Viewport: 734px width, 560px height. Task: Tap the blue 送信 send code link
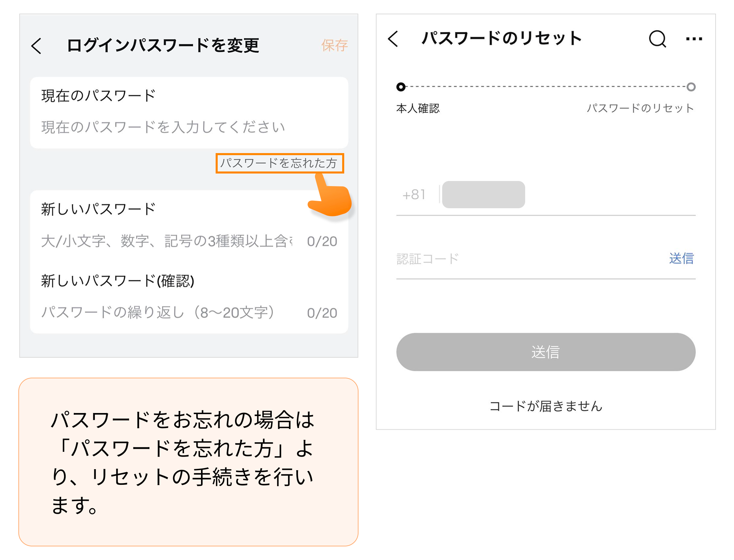pyautogui.click(x=681, y=259)
